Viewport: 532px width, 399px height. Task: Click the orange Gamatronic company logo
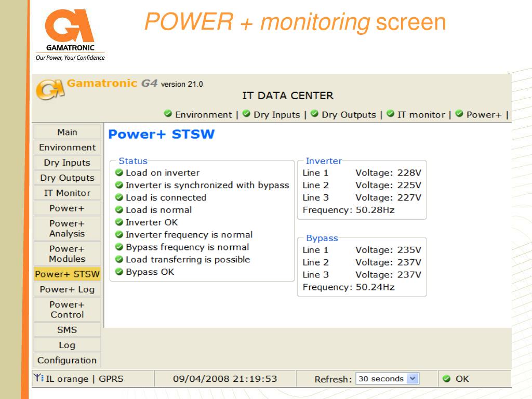70,35
